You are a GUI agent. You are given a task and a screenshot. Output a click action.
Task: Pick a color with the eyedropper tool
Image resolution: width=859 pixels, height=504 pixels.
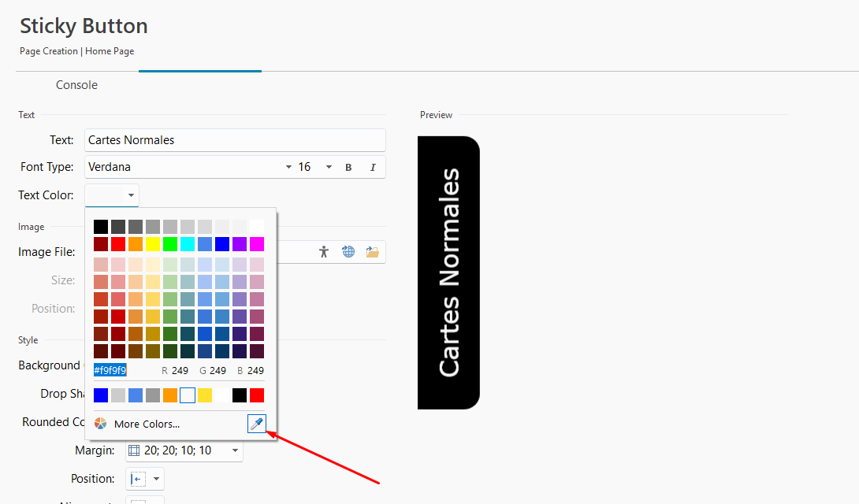[257, 424]
